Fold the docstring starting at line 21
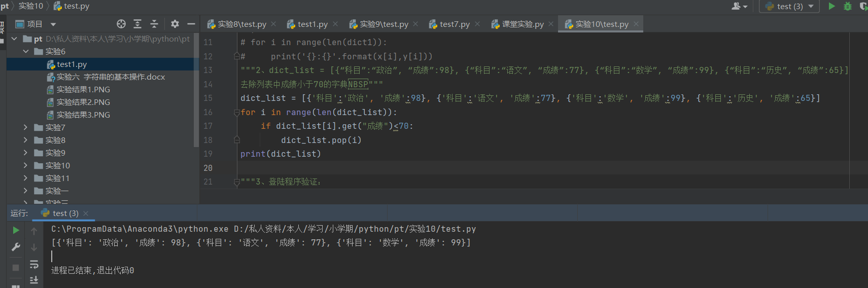Screen dimensions: 868x288 (236, 182)
